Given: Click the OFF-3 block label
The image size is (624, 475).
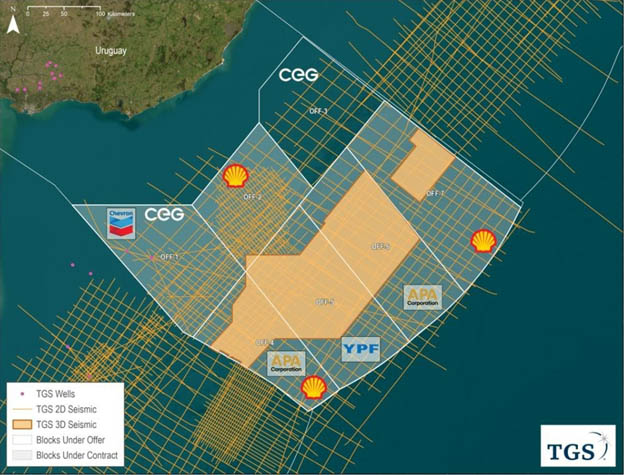Looking at the screenshot, I should 318,111.
